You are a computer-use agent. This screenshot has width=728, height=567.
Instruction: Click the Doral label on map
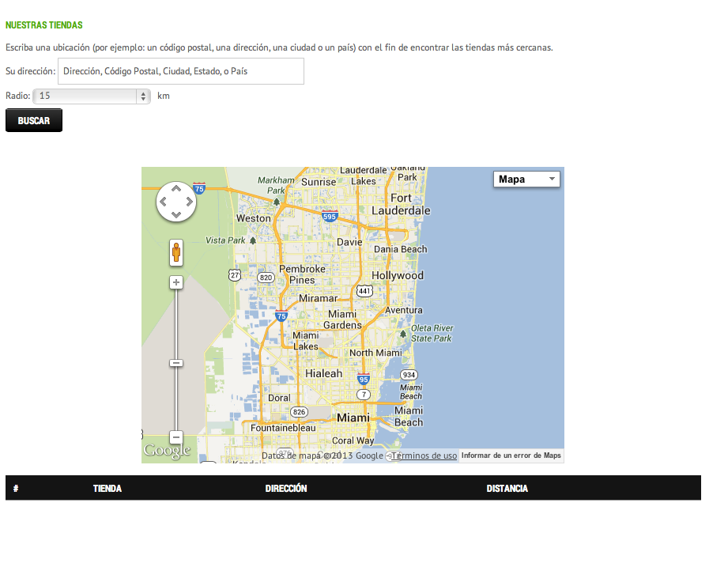tap(279, 398)
